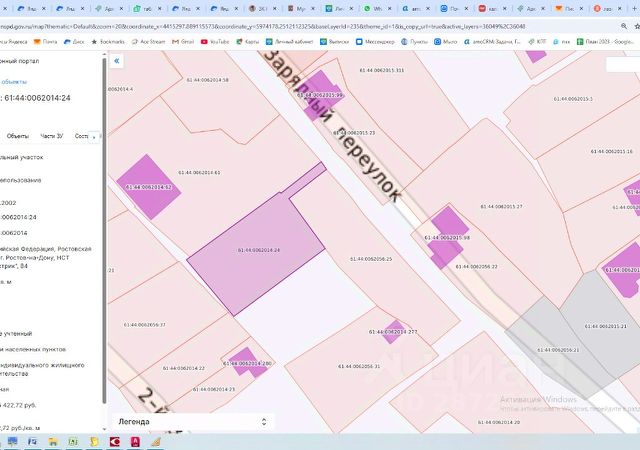Open the Диск bookmark
This screenshot has height=450, width=640.
pyautogui.click(x=74, y=42)
